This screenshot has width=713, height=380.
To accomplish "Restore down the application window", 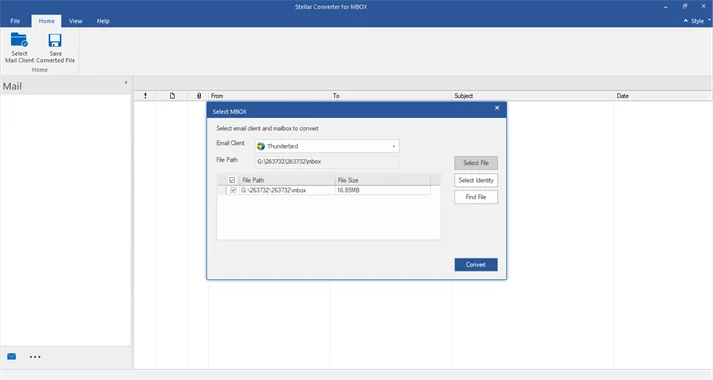I will tap(685, 6).
